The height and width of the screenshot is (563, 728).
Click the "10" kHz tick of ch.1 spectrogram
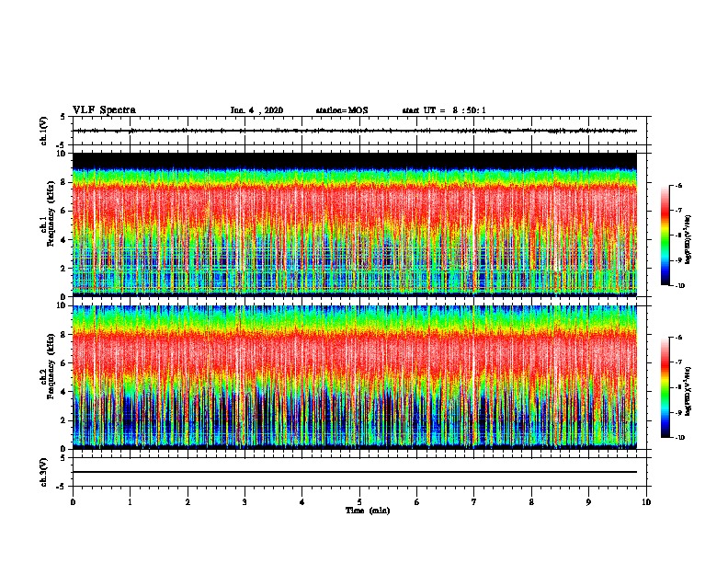pos(61,154)
